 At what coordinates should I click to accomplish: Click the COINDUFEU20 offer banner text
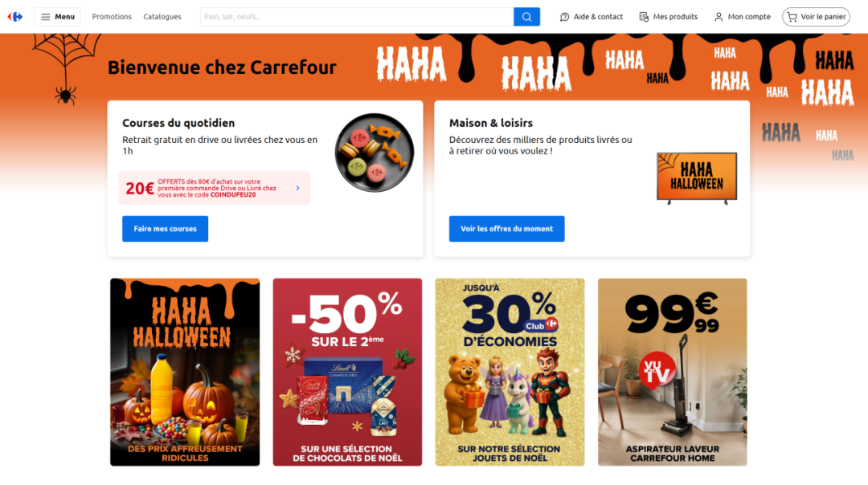(217, 188)
